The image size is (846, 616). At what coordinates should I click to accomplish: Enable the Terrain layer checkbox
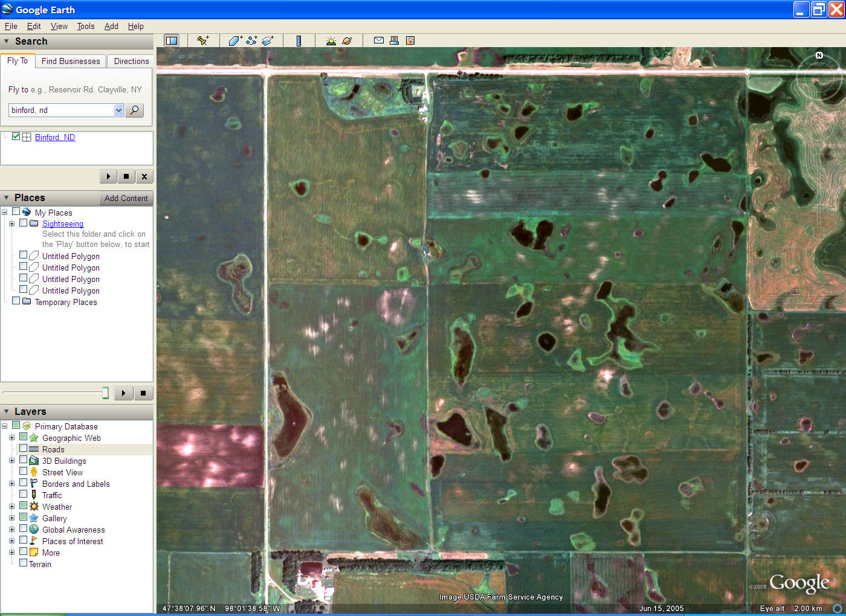[x=23, y=563]
